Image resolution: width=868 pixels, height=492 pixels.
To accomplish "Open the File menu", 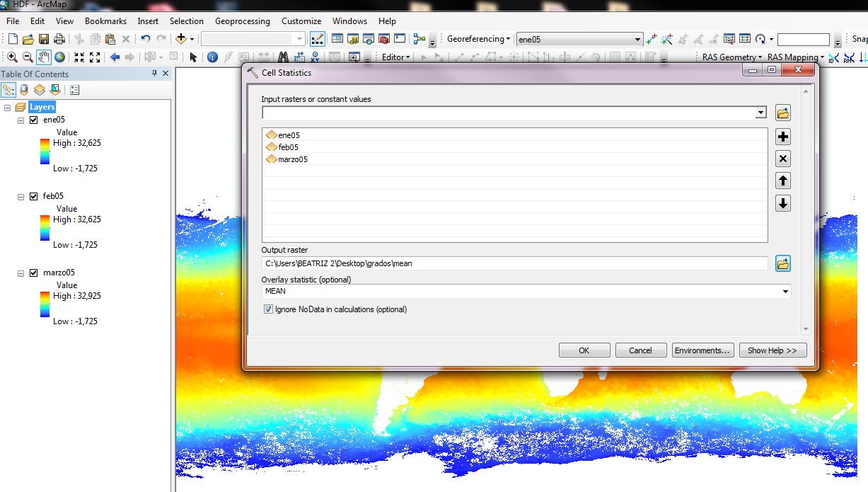I will [x=13, y=21].
